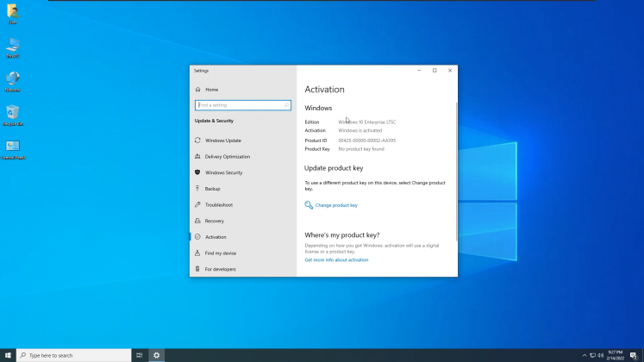Click the Windows is activated status text
The image size is (644, 362).
coord(360,130)
